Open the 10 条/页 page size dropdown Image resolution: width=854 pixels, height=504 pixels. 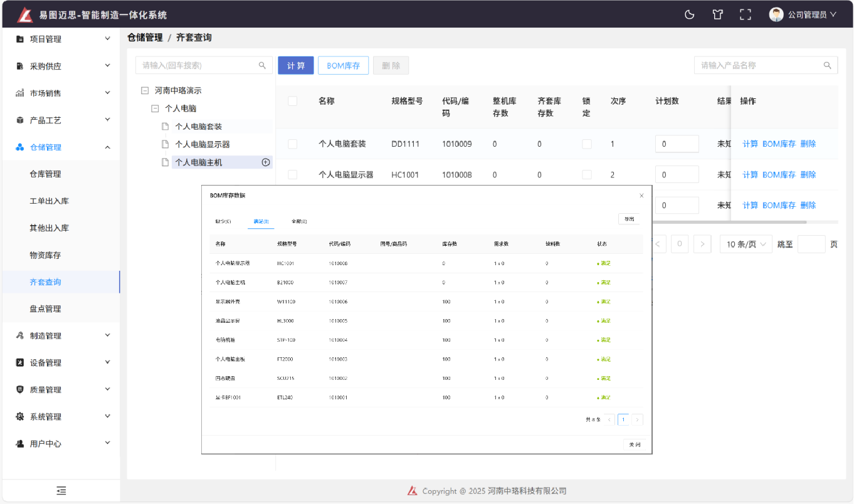point(746,244)
